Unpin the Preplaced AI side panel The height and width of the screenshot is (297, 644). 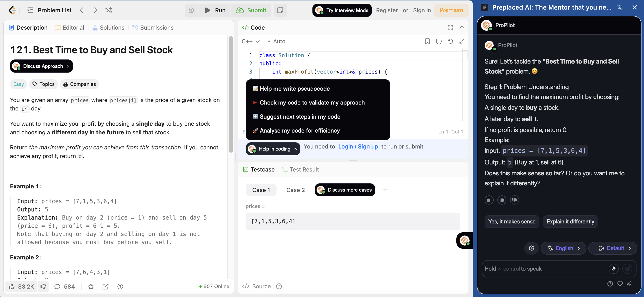620,7
